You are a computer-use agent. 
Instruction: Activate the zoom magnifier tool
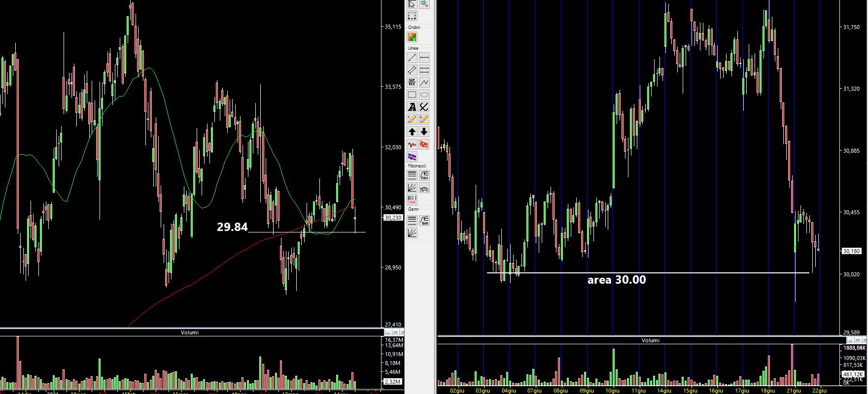(424, 4)
